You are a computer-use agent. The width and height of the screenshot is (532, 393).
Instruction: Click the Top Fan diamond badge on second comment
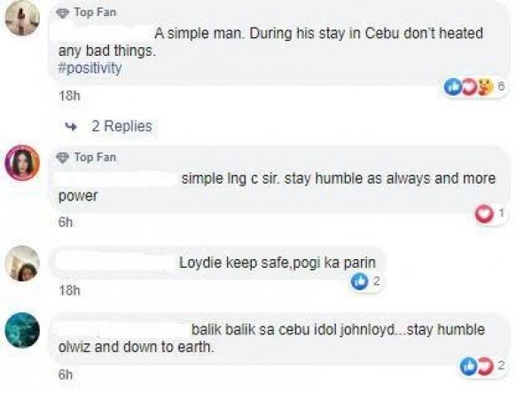pyautogui.click(x=62, y=157)
